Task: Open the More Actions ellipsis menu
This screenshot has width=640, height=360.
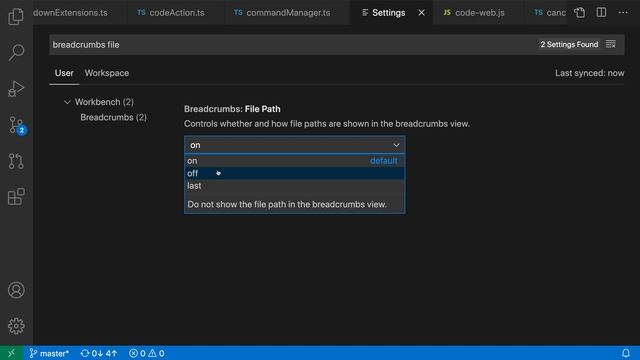Action: click(x=623, y=13)
